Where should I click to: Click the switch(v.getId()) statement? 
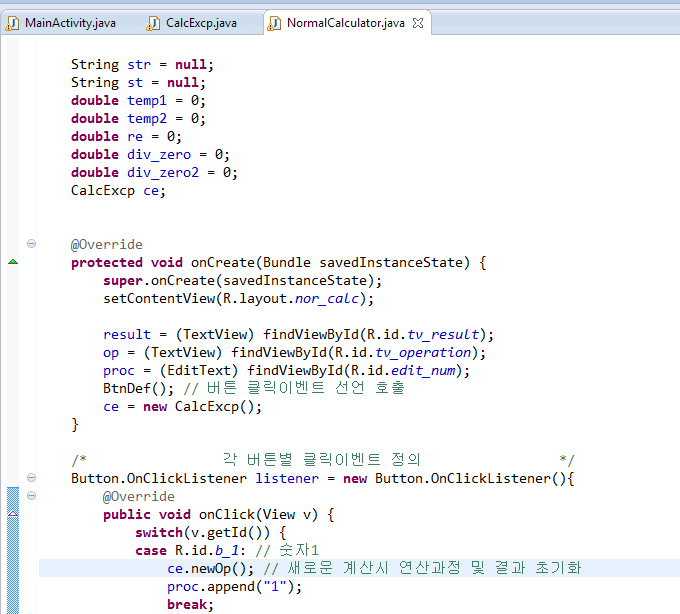click(x=210, y=532)
